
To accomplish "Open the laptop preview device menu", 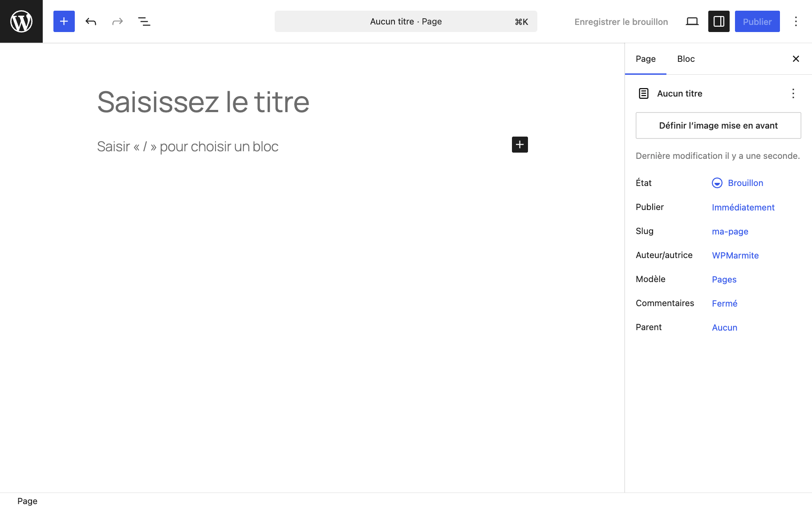I will [692, 21].
